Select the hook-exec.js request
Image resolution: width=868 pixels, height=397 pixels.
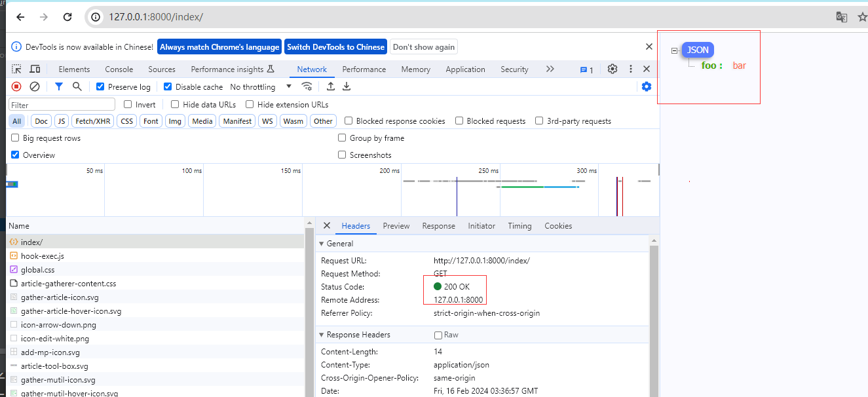pos(155,255)
